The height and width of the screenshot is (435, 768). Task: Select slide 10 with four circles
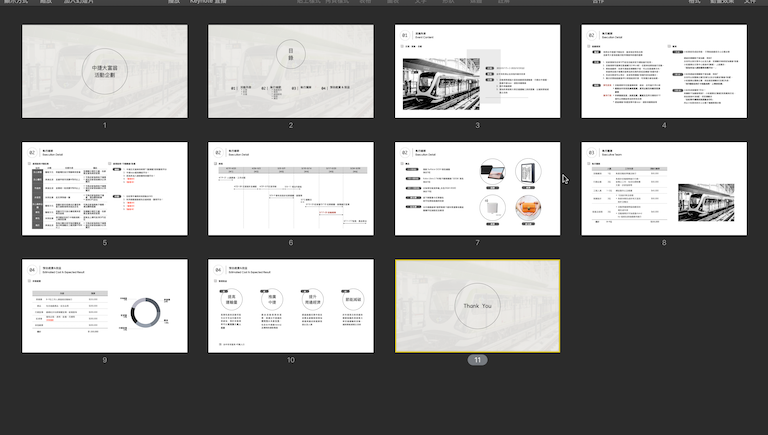290,305
